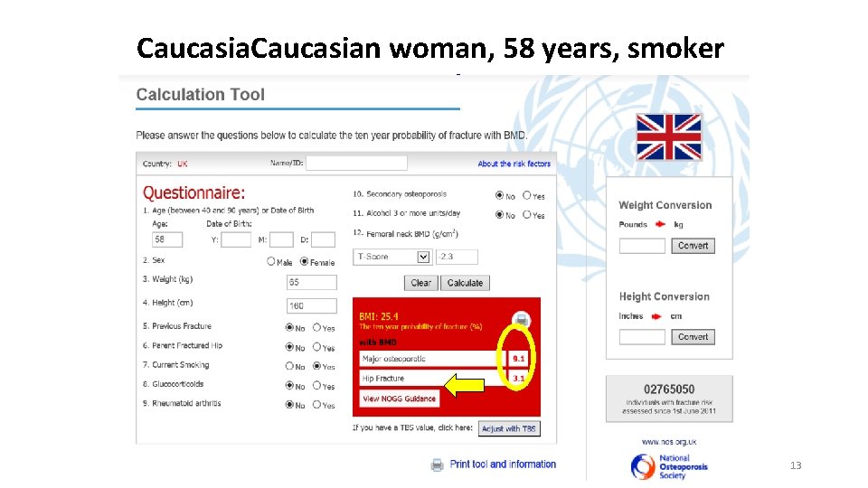
Task: Set Glucocorticoids to Yes
Action: click(316, 385)
